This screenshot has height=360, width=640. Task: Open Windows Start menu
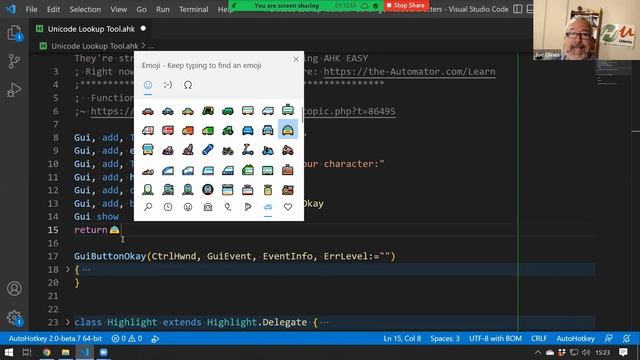[x=9, y=352]
